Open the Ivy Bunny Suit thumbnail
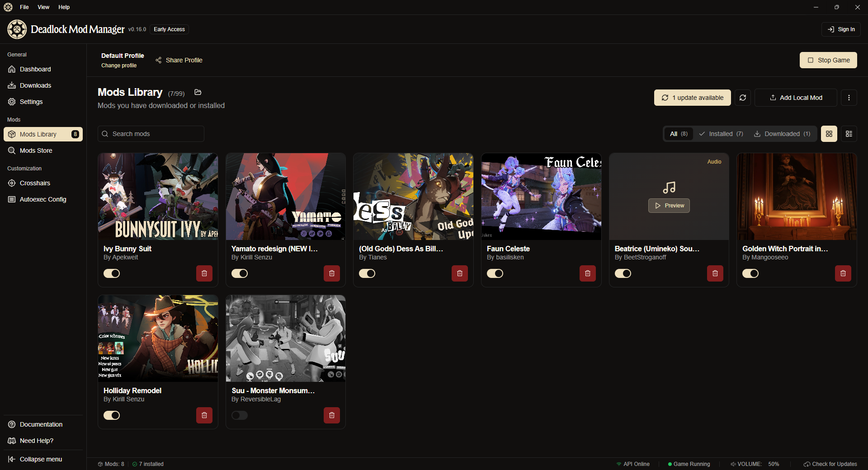 point(158,197)
